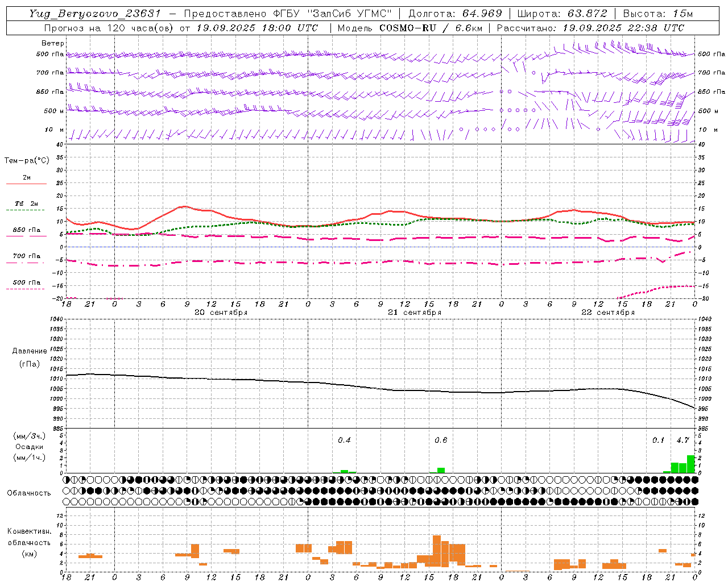Screen dimensions: 728x582
Task: Click the calculation time 19.09.2025 22:38 UTC
Action: 623,28
